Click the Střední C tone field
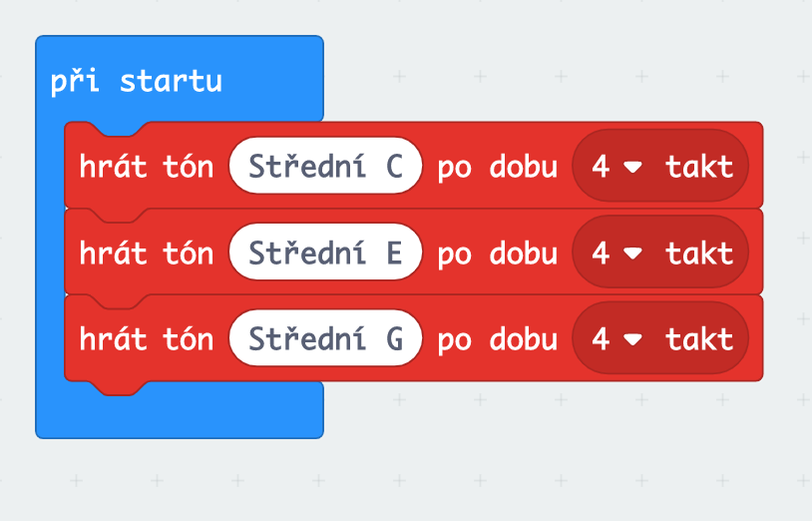The image size is (812, 521). (x=325, y=167)
